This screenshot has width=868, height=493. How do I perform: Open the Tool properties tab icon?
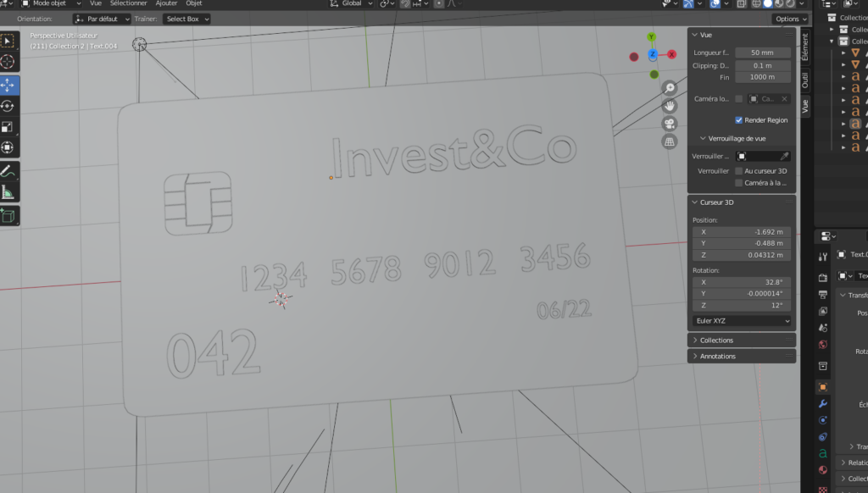click(822, 256)
